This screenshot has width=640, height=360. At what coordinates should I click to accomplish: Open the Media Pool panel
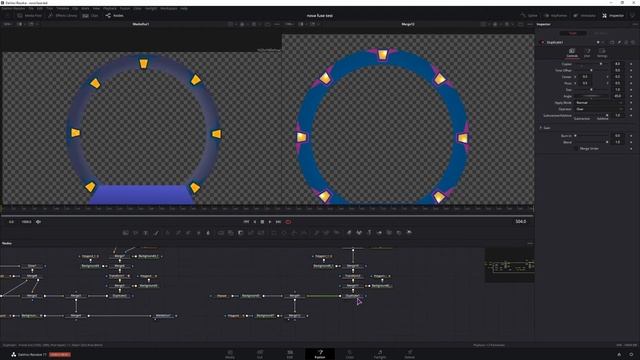29,16
